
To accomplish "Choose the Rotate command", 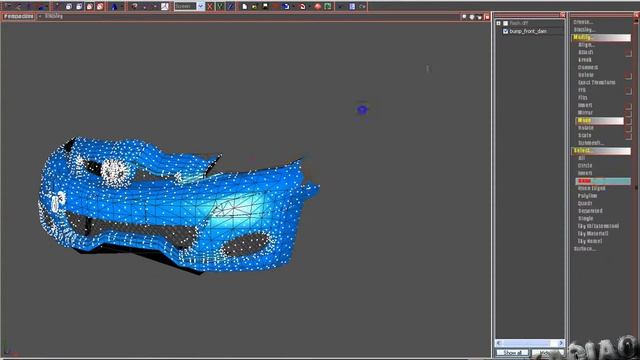I will 586,128.
